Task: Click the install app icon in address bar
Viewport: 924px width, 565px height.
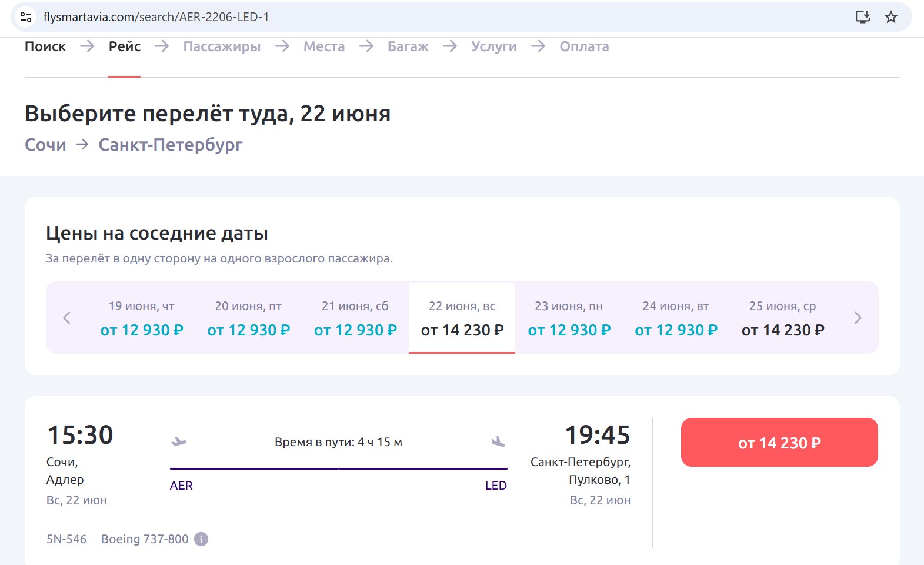Action: coord(862,17)
